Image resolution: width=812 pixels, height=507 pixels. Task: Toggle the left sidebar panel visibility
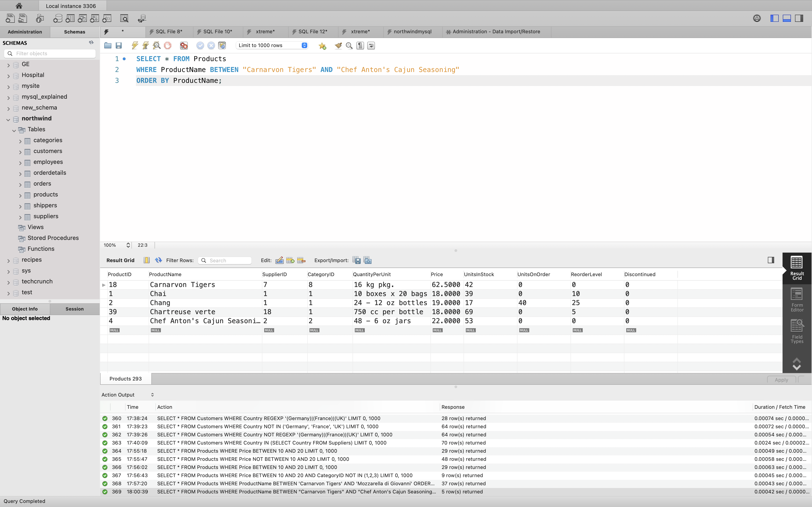coord(774,18)
